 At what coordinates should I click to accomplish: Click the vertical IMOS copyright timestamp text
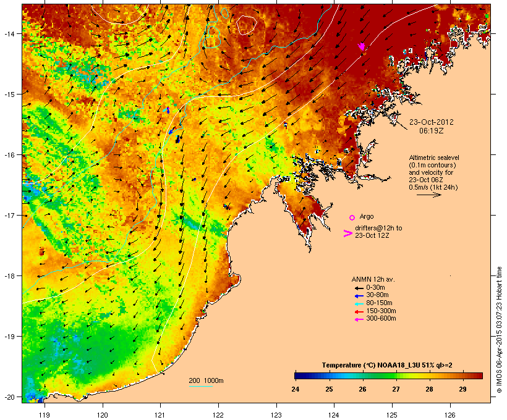pyautogui.click(x=499, y=330)
